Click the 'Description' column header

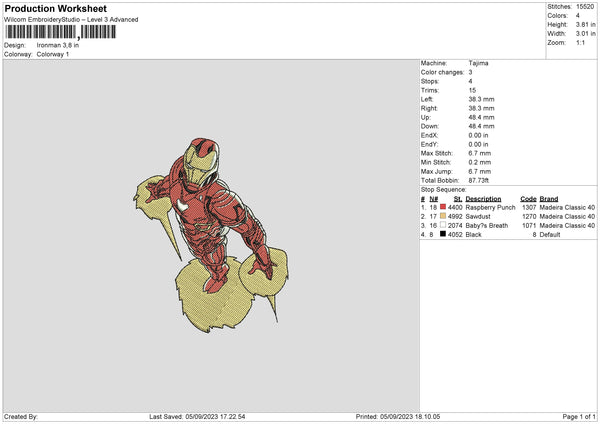pos(483,199)
